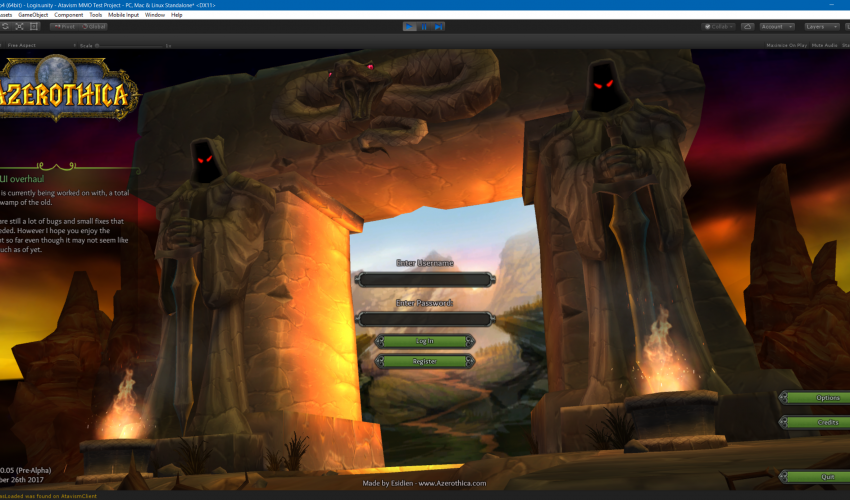Open the Collab dropdown
Viewport: 850px width, 500px height.
718,27
